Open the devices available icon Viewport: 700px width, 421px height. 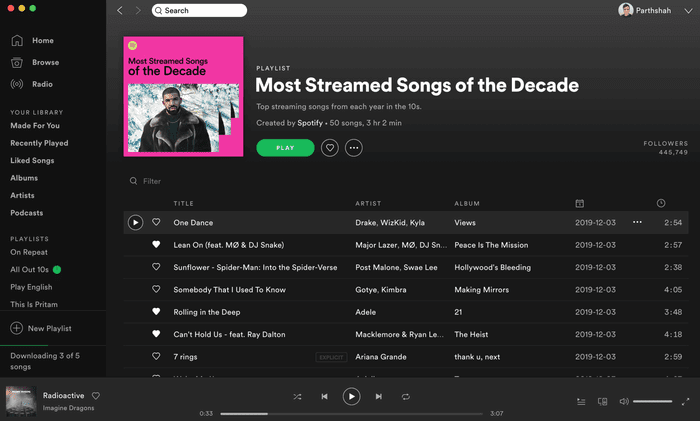(602, 402)
